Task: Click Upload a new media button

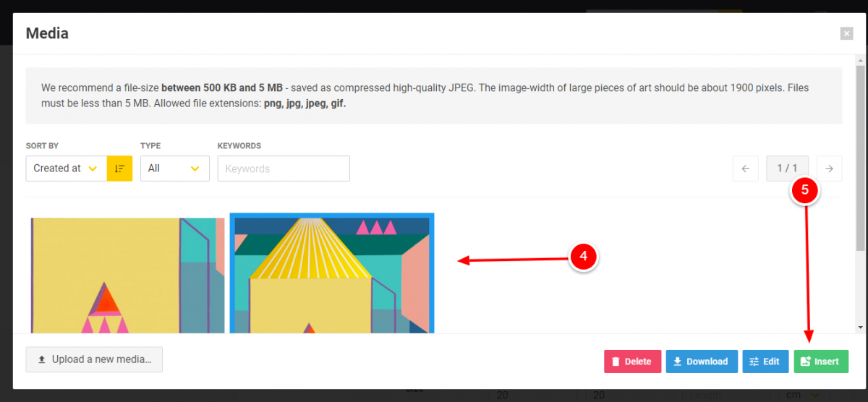Action: 94,359
